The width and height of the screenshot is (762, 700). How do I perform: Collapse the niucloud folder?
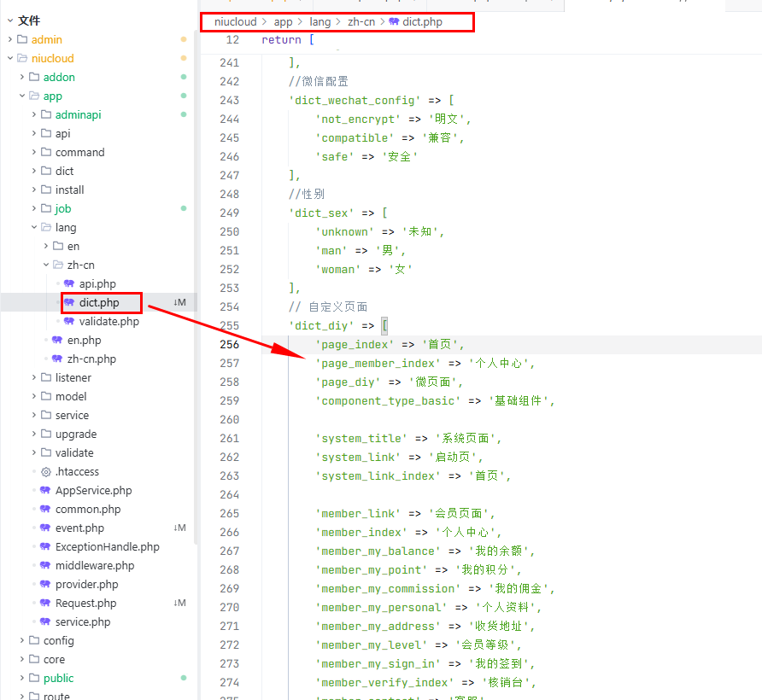[x=10, y=59]
